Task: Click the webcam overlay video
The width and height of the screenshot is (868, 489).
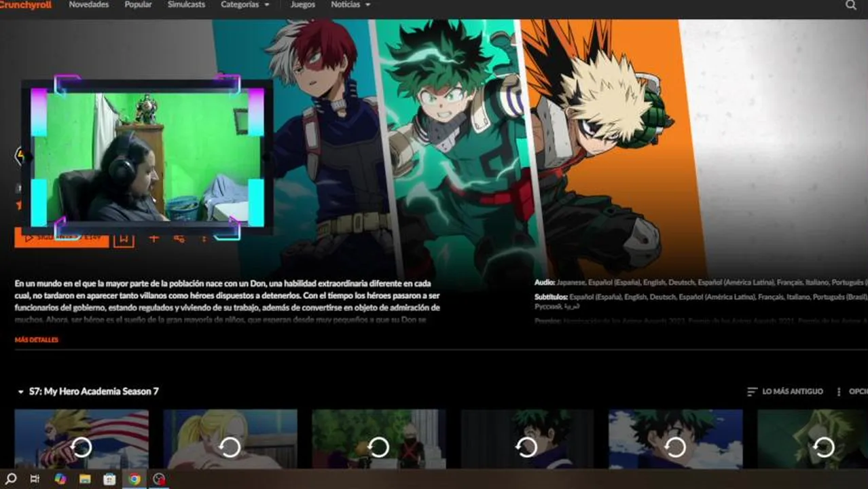Action: (147, 156)
